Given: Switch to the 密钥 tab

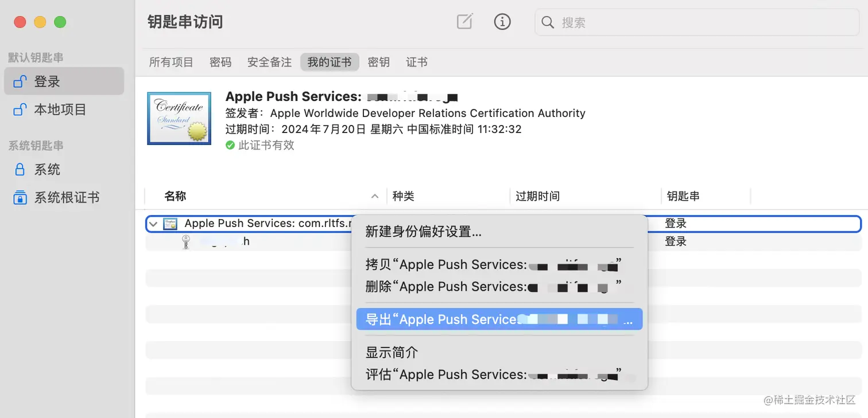Looking at the screenshot, I should click(x=378, y=62).
